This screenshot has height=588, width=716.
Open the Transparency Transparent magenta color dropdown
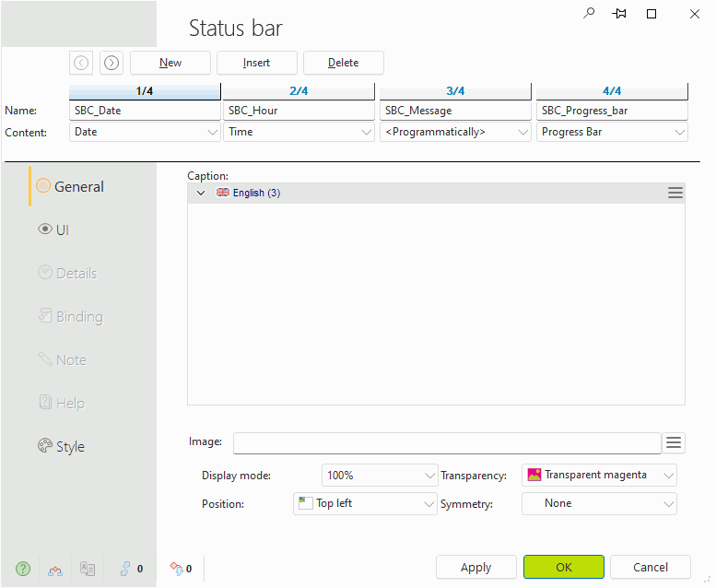click(x=599, y=476)
